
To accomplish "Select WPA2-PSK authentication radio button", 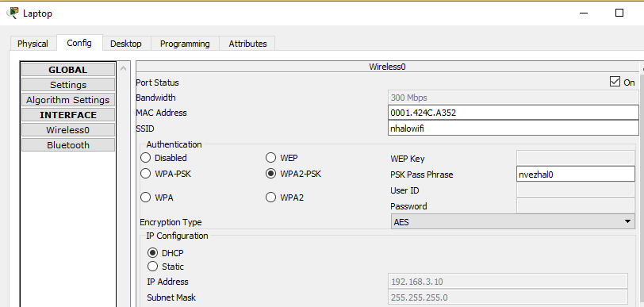I will coord(270,174).
